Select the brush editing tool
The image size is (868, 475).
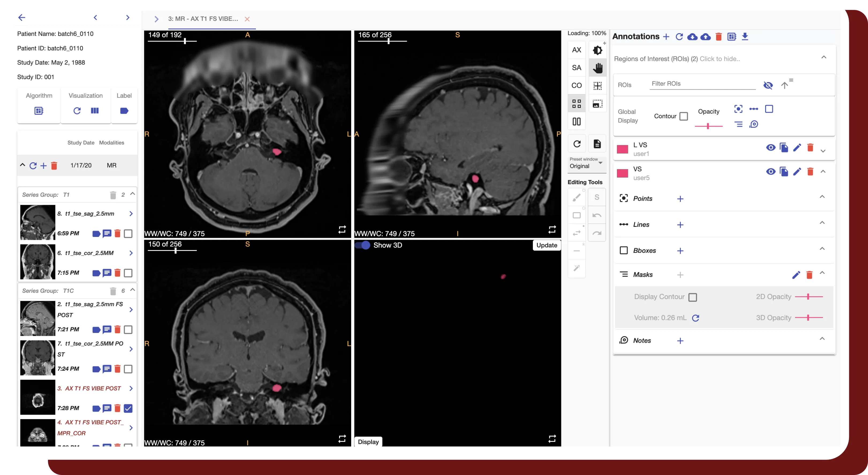coord(576,197)
